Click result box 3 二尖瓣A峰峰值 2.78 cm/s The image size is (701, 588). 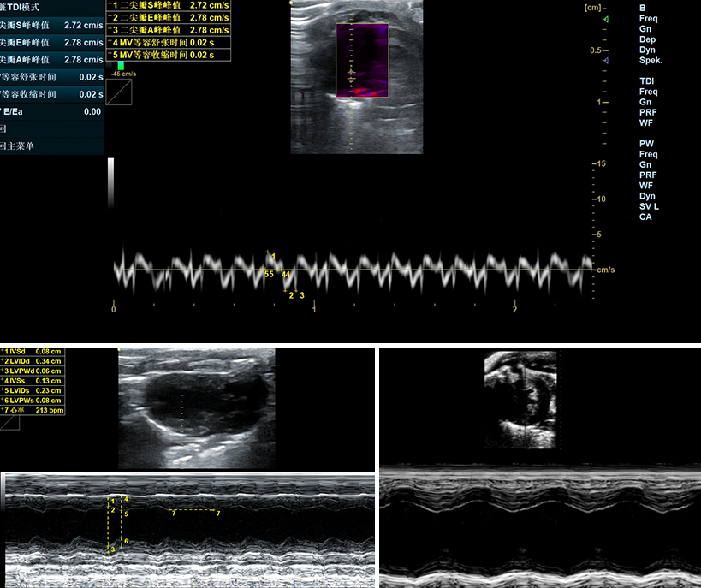pos(169,30)
